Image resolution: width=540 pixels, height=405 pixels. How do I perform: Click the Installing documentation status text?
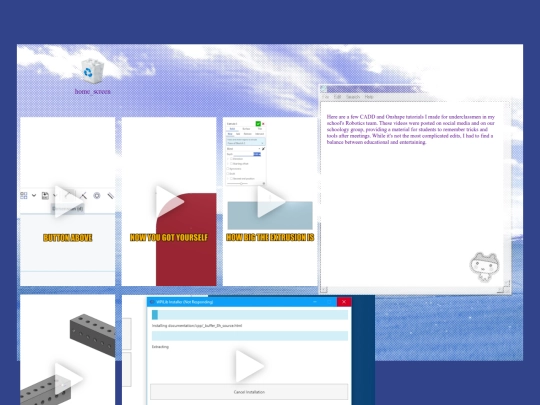click(x=197, y=325)
